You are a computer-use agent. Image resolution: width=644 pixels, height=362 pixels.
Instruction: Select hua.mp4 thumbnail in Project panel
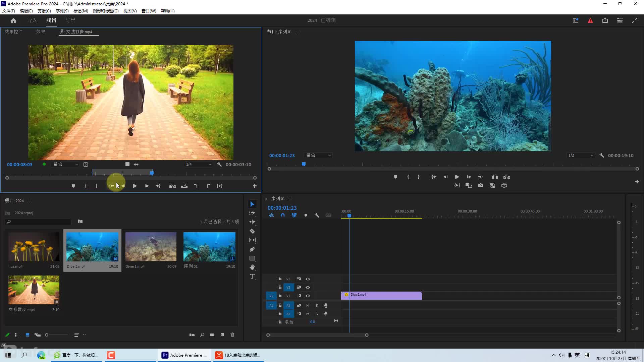pyautogui.click(x=34, y=247)
